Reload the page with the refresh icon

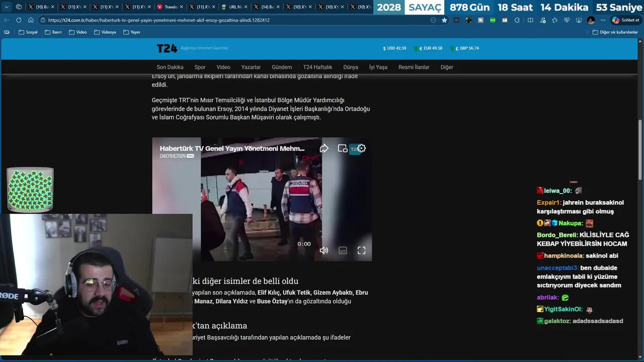(x=19, y=20)
